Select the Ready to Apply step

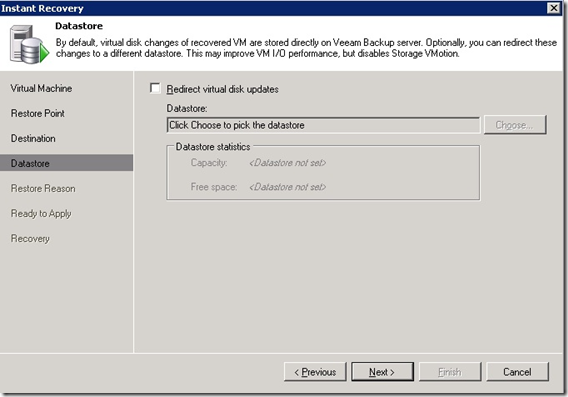coord(41,214)
